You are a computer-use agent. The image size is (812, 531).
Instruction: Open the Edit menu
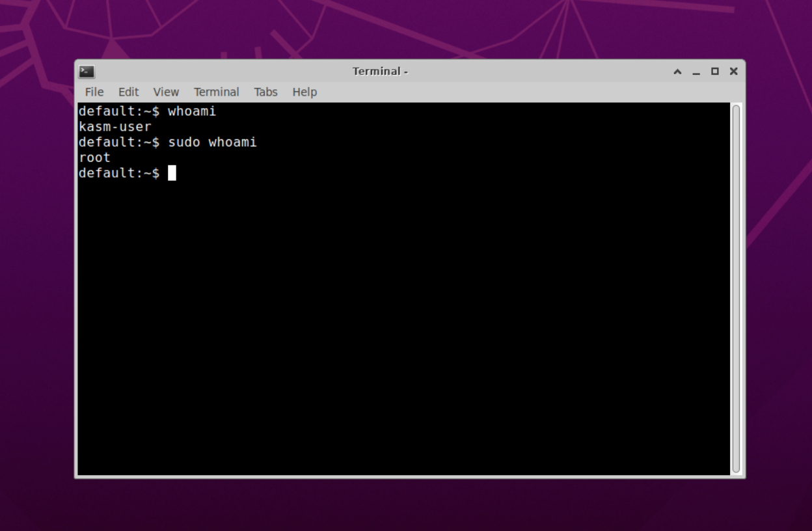pos(128,92)
